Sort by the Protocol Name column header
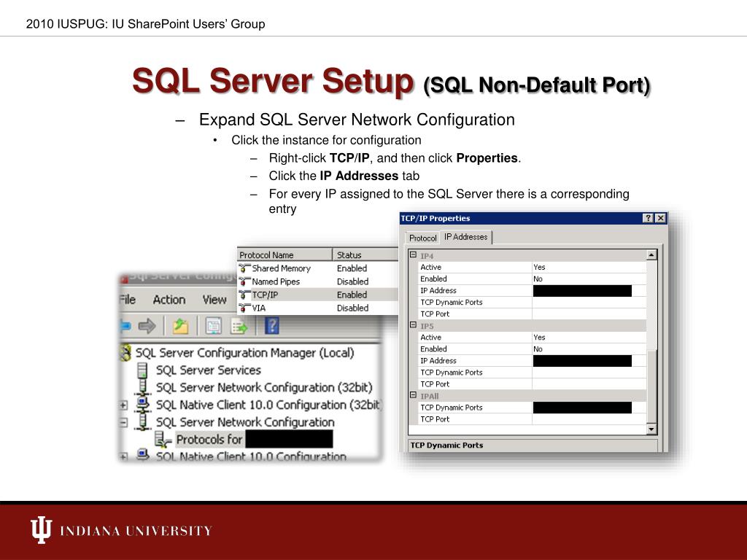Viewport: 747px width, 560px height. coord(285,254)
